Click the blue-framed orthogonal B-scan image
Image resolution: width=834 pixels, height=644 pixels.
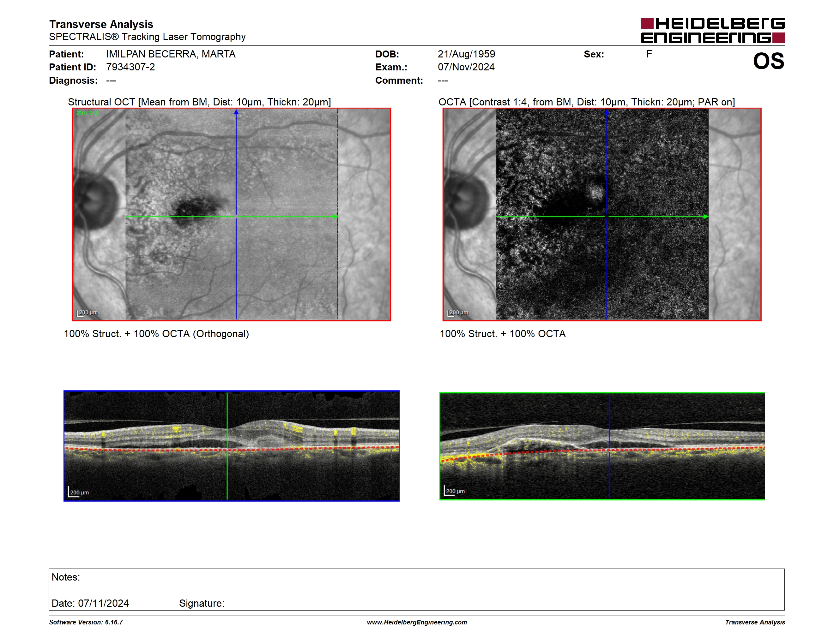click(232, 446)
